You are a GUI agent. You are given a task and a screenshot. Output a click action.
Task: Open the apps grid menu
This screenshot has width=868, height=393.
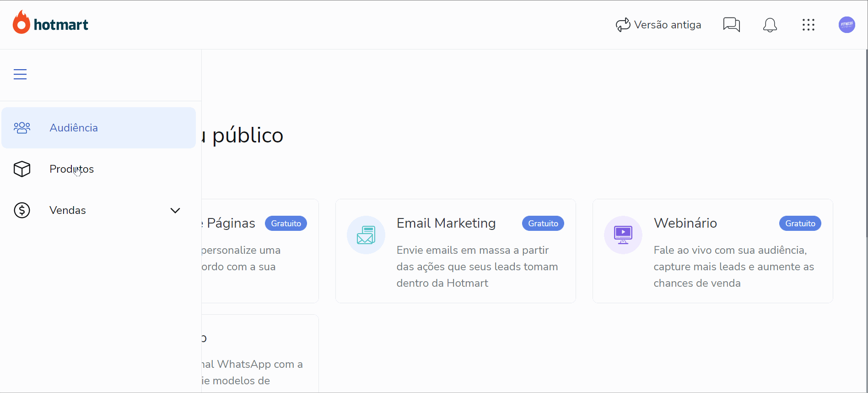point(809,25)
